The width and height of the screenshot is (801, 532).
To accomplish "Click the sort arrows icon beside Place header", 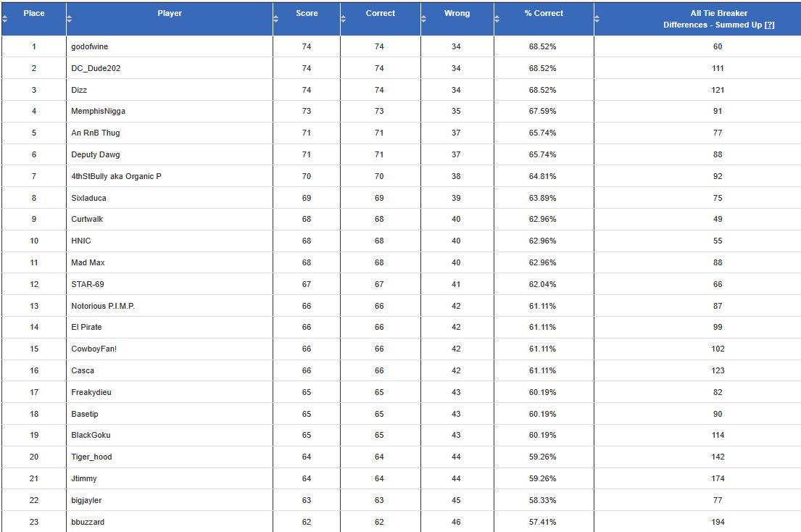I will coord(4,20).
